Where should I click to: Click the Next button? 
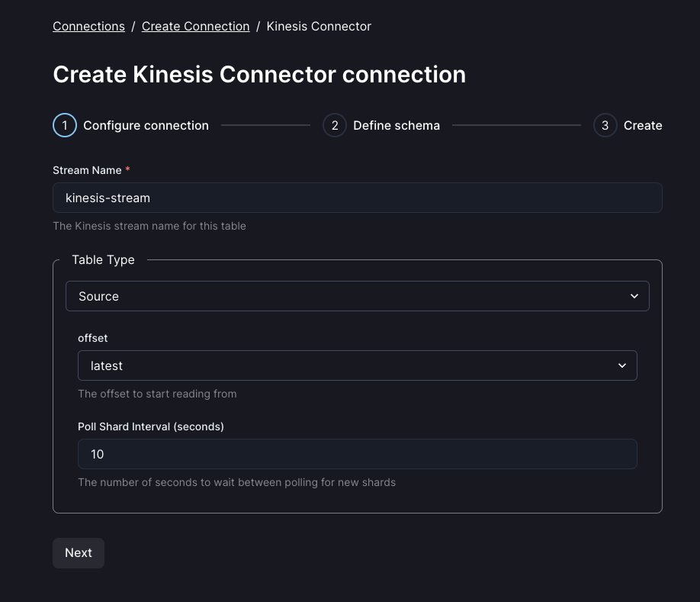[x=78, y=552]
